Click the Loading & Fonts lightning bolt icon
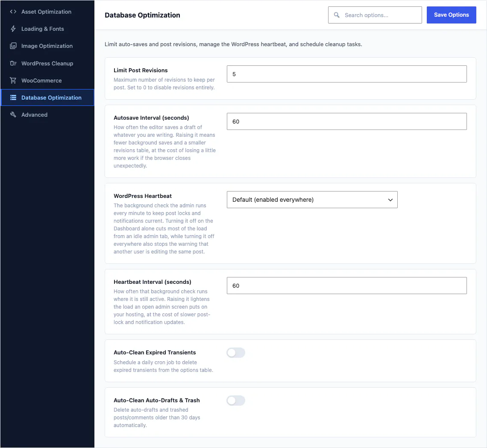 tap(13, 29)
